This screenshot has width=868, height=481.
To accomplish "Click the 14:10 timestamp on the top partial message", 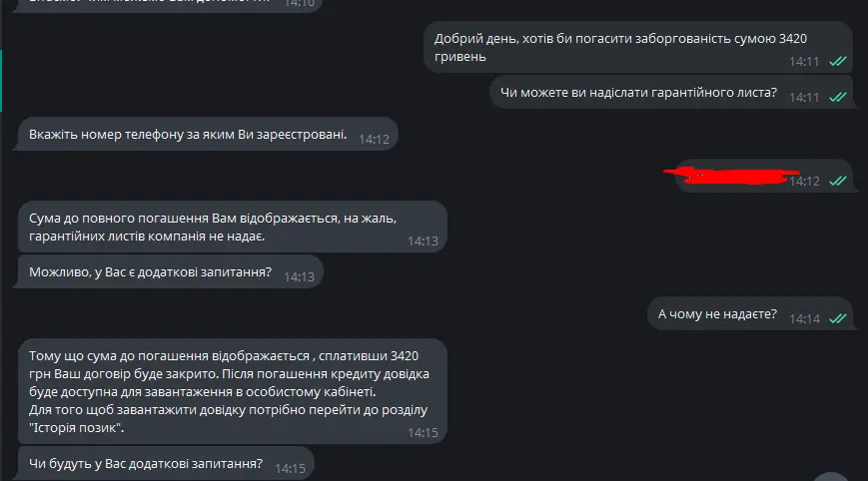I will tap(299, 3).
